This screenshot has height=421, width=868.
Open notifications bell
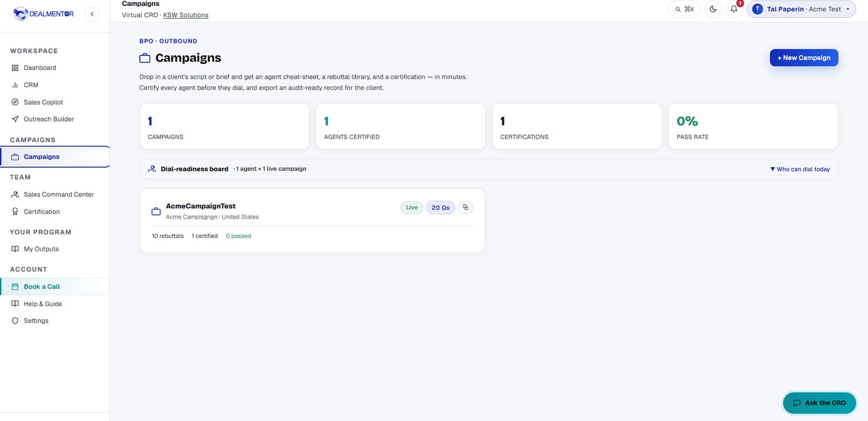[x=734, y=9]
